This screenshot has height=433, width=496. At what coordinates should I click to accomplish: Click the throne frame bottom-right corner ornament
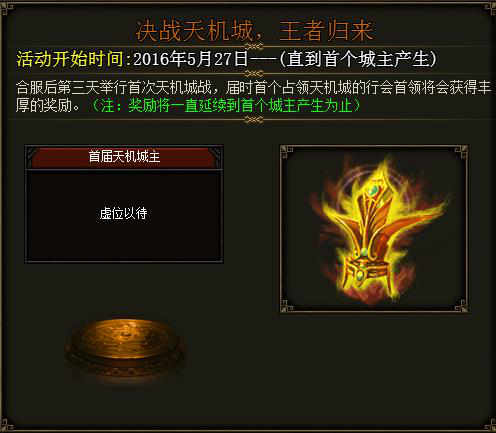click(x=461, y=306)
